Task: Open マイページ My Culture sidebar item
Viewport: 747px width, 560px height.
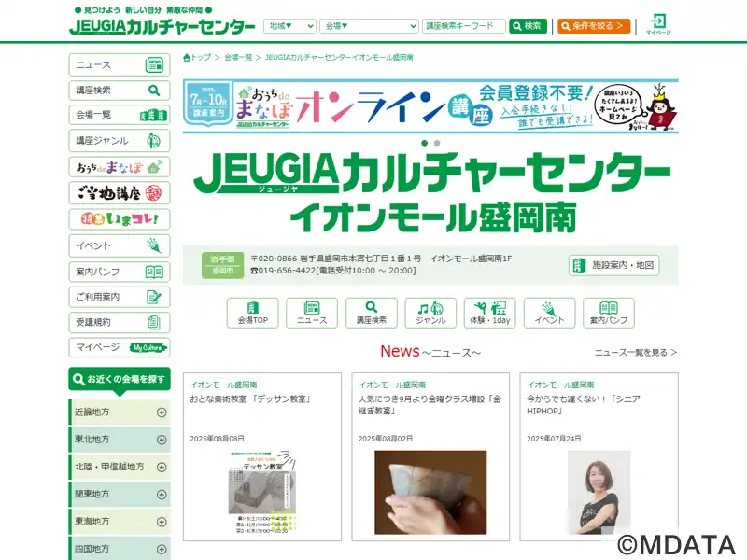Action: (120, 347)
